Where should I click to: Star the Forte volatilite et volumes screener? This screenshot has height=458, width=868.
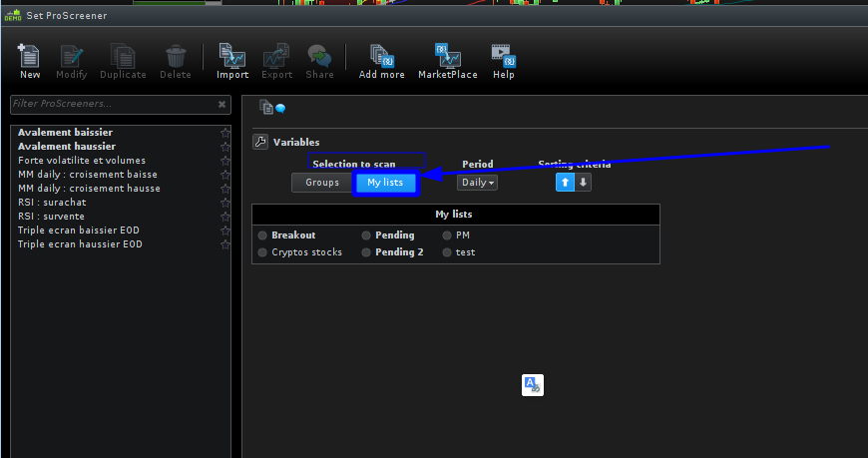pyautogui.click(x=225, y=161)
